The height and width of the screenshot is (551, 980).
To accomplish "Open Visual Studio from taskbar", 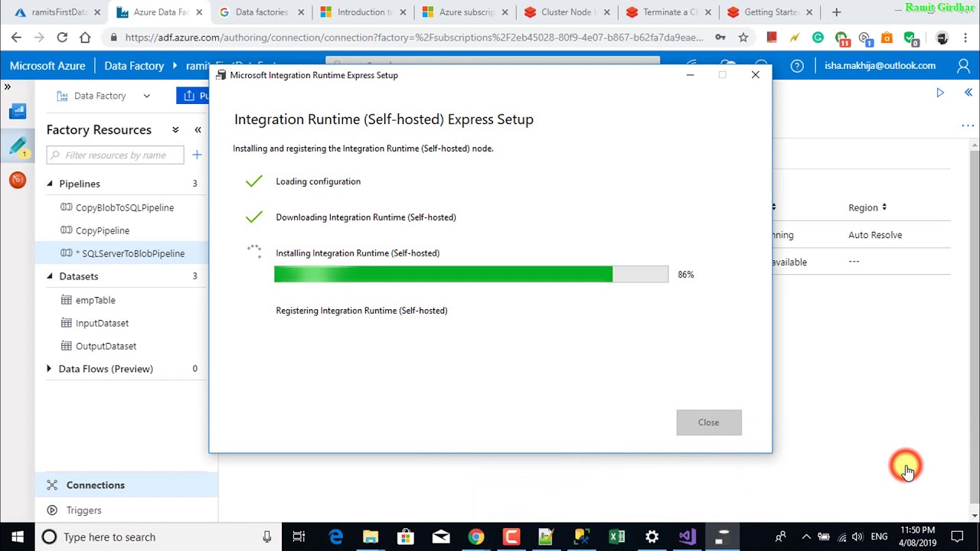I will 688,537.
